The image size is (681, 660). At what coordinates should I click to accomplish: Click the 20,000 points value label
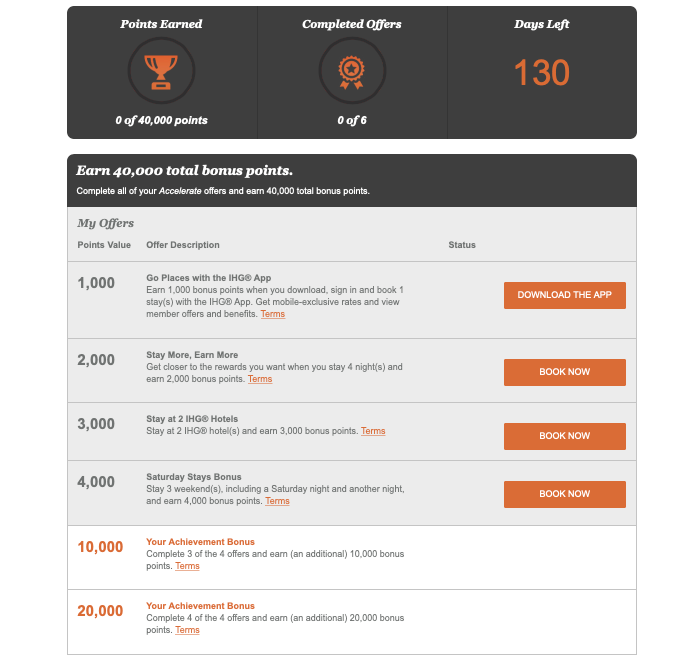(100, 611)
